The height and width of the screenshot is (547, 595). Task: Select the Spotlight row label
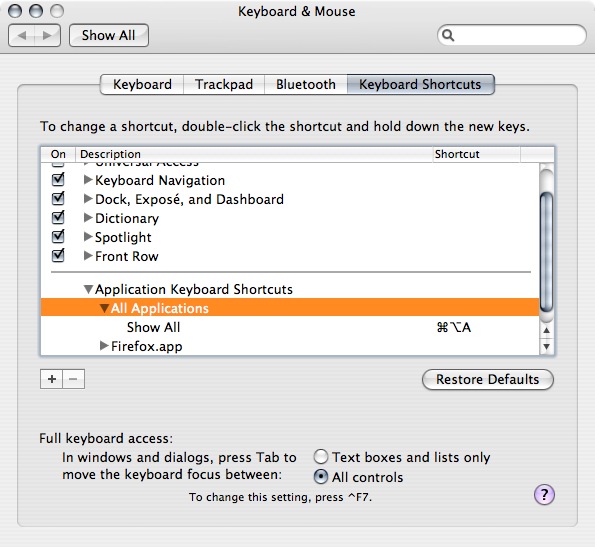click(x=123, y=237)
